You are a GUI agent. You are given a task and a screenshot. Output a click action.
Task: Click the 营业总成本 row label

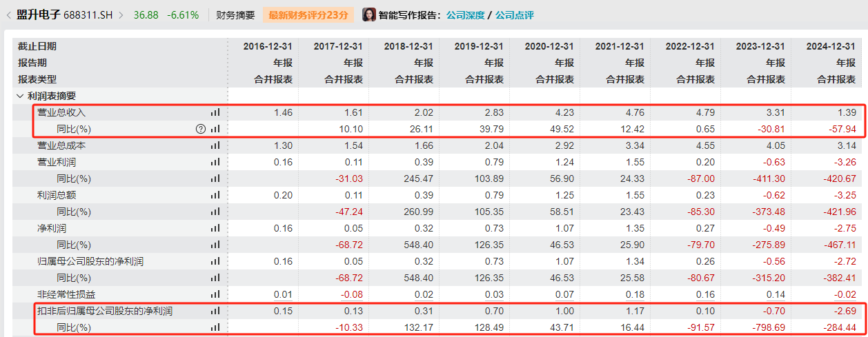pyautogui.click(x=61, y=145)
